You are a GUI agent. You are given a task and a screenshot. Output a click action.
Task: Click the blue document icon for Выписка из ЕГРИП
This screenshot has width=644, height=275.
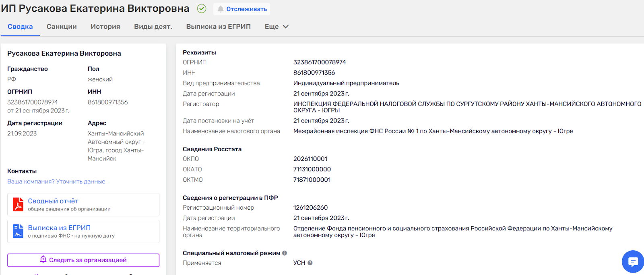18,231
